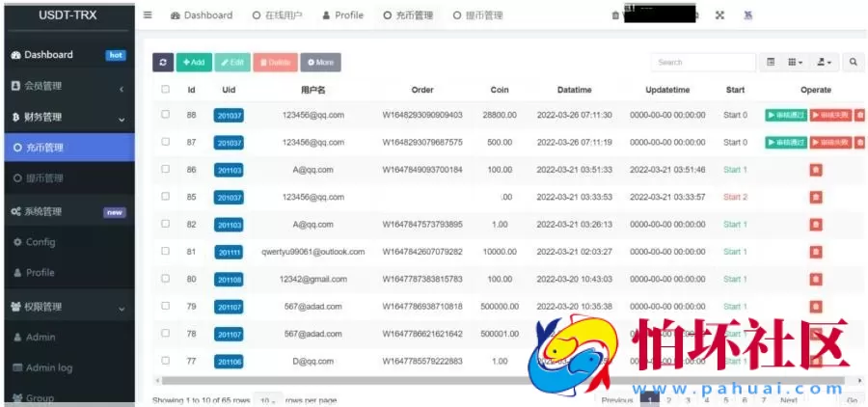Click the delete icon in row 81

tap(815, 252)
